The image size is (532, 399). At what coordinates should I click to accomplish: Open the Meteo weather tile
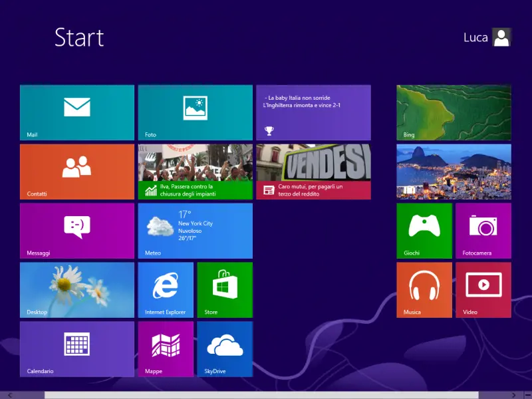[x=195, y=231]
